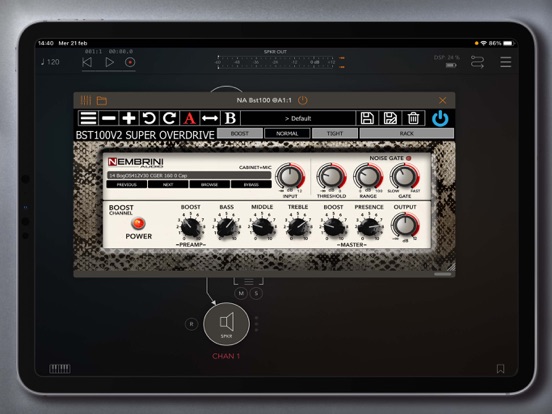Image resolution: width=552 pixels, height=414 pixels.
Task: Open the Default preset selector
Action: coord(298,118)
